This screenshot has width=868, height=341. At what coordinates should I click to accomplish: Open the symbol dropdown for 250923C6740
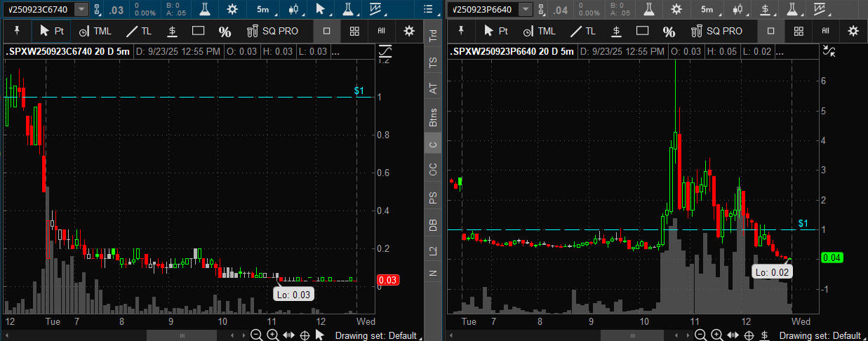[81, 9]
